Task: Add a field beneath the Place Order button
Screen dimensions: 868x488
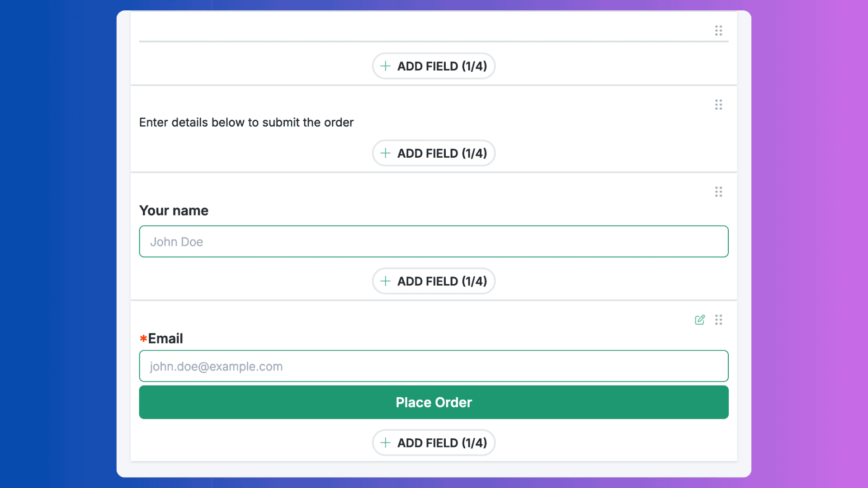Action: point(434,443)
